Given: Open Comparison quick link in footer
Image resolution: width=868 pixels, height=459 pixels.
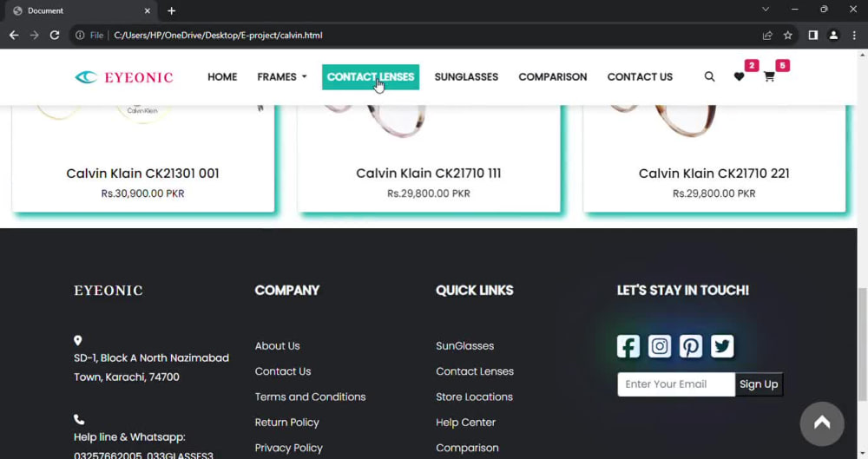Looking at the screenshot, I should [x=467, y=448].
